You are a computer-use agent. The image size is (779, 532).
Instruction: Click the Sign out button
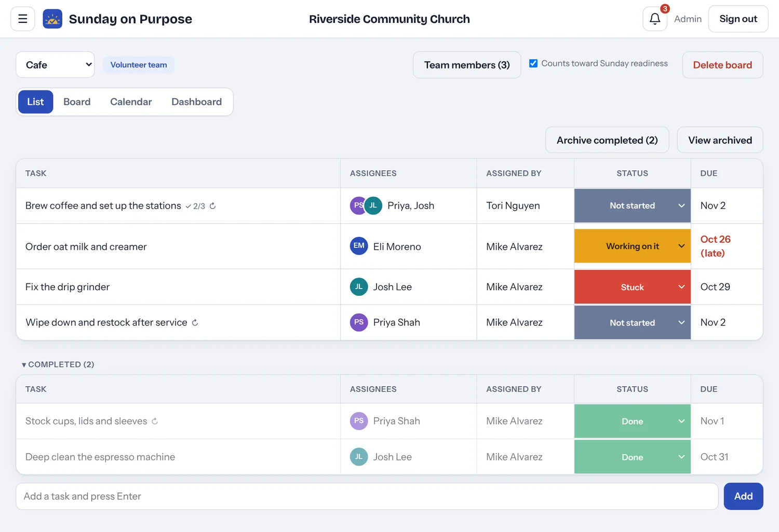pos(738,19)
